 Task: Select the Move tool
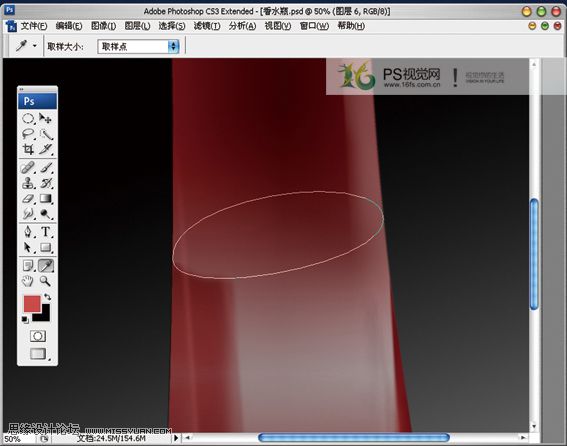(46, 118)
